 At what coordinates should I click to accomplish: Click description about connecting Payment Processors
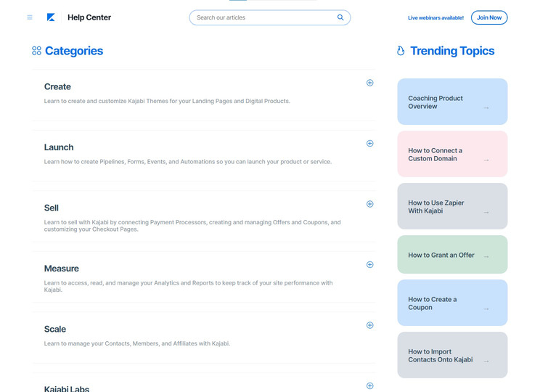coord(192,226)
